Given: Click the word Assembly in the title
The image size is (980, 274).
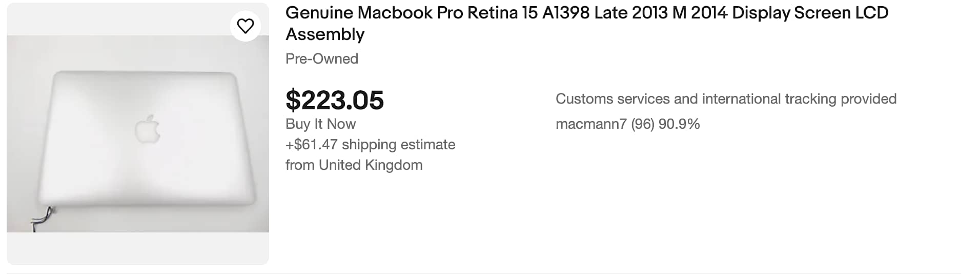Looking at the screenshot, I should point(325,34).
